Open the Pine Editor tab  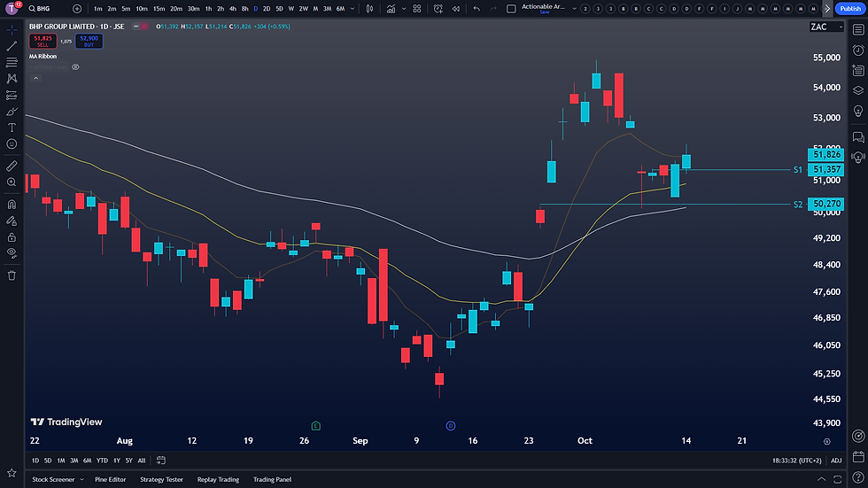[x=110, y=480]
